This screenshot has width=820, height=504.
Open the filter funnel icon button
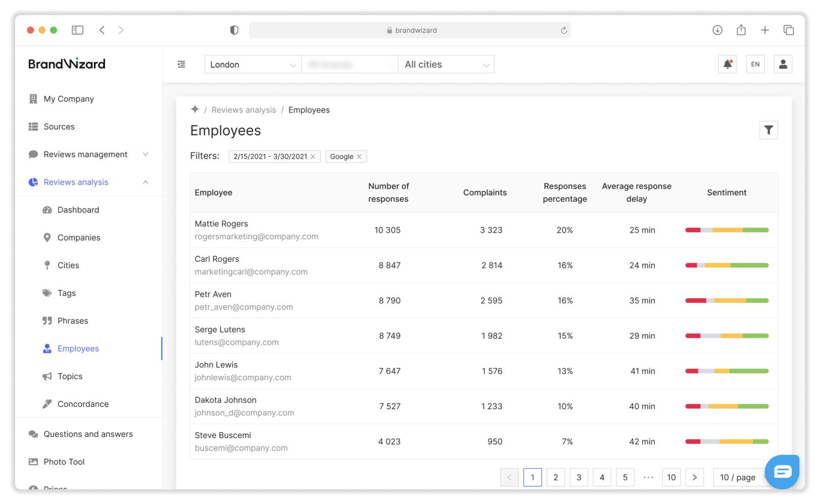tap(768, 130)
